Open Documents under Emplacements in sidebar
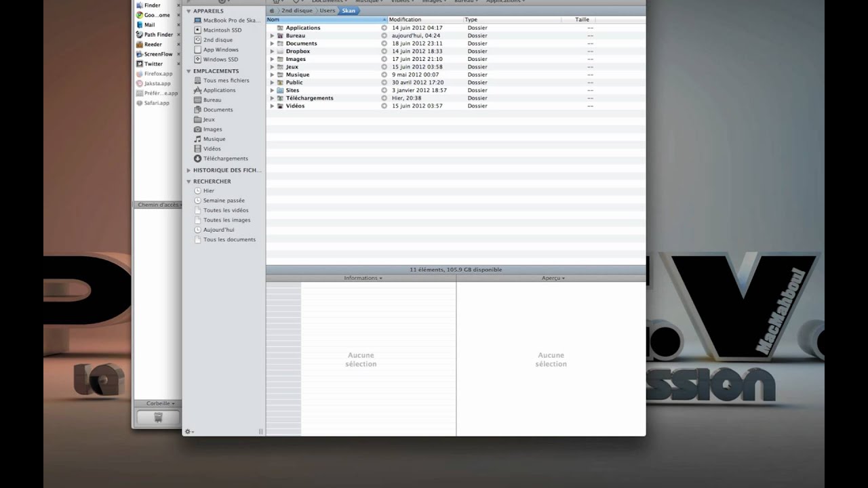868x488 pixels. [213, 109]
